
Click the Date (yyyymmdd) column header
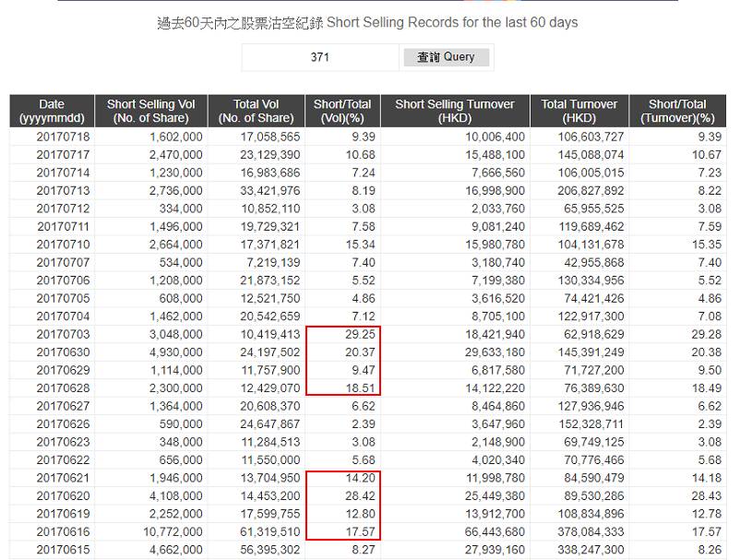coord(52,111)
